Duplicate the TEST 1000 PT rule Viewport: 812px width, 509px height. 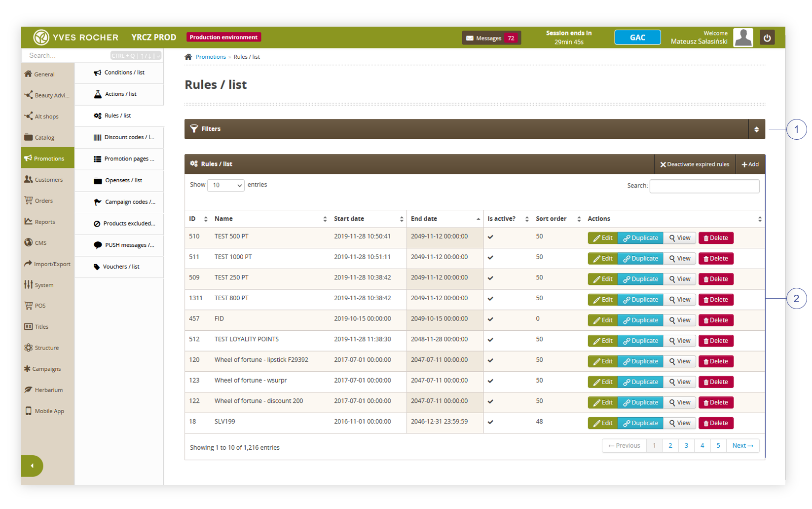tap(640, 259)
